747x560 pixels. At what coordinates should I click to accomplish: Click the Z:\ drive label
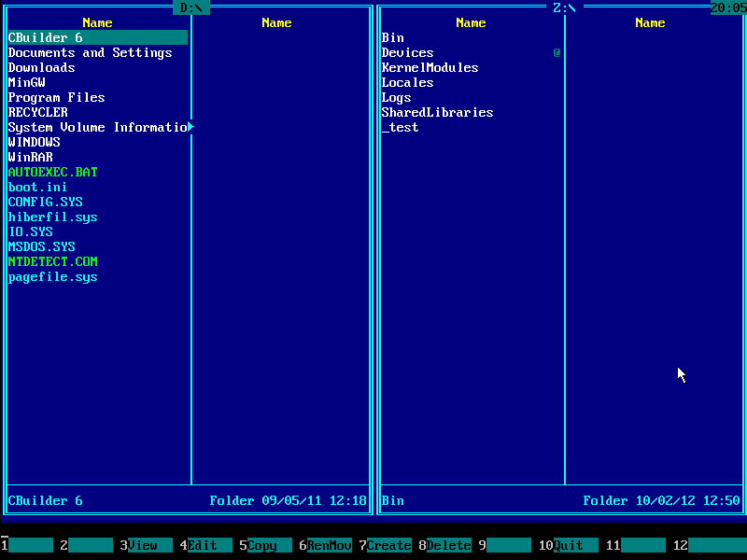[x=565, y=7]
